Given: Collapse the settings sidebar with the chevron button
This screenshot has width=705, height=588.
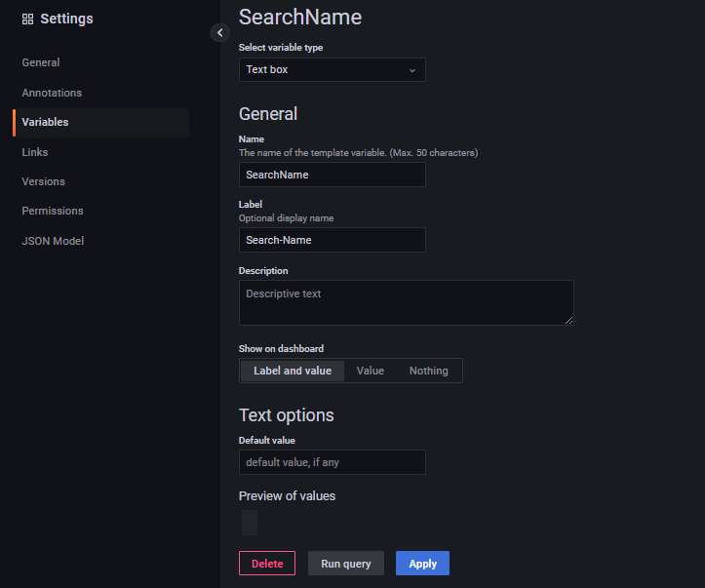Looking at the screenshot, I should tap(219, 32).
